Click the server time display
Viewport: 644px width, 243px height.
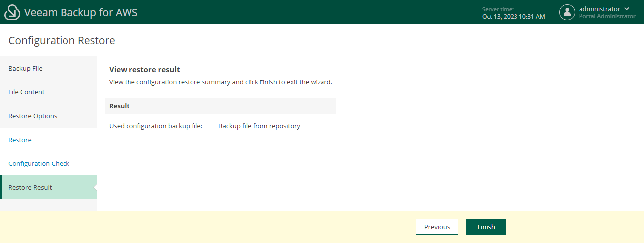[x=513, y=13]
